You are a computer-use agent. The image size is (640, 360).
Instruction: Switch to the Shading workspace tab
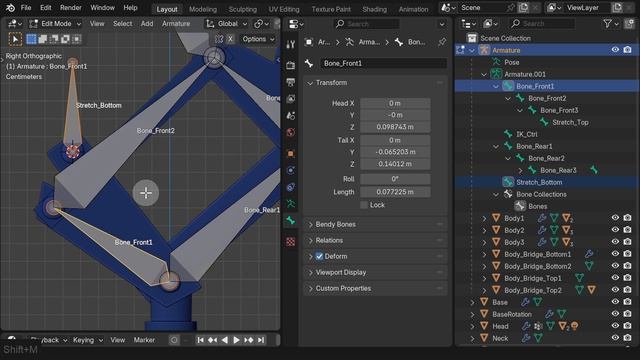click(x=374, y=9)
